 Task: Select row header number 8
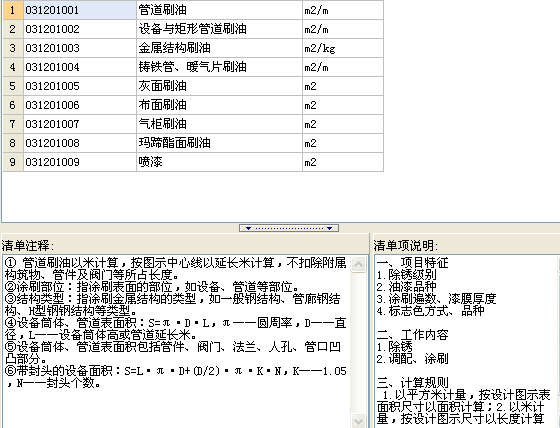coord(13,143)
